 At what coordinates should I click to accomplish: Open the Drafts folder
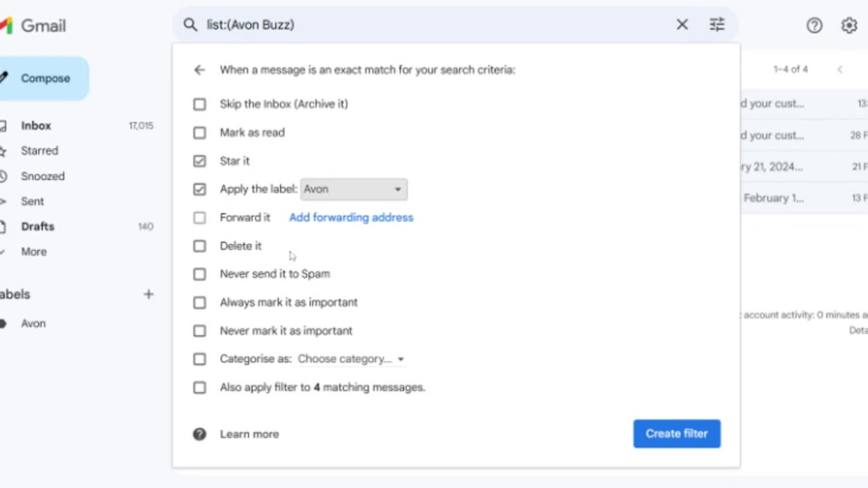point(37,226)
